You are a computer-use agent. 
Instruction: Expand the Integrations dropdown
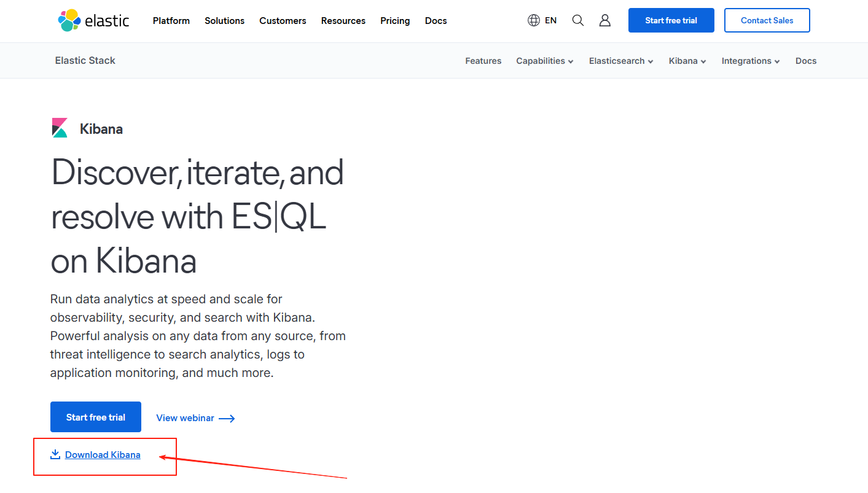pyautogui.click(x=751, y=61)
